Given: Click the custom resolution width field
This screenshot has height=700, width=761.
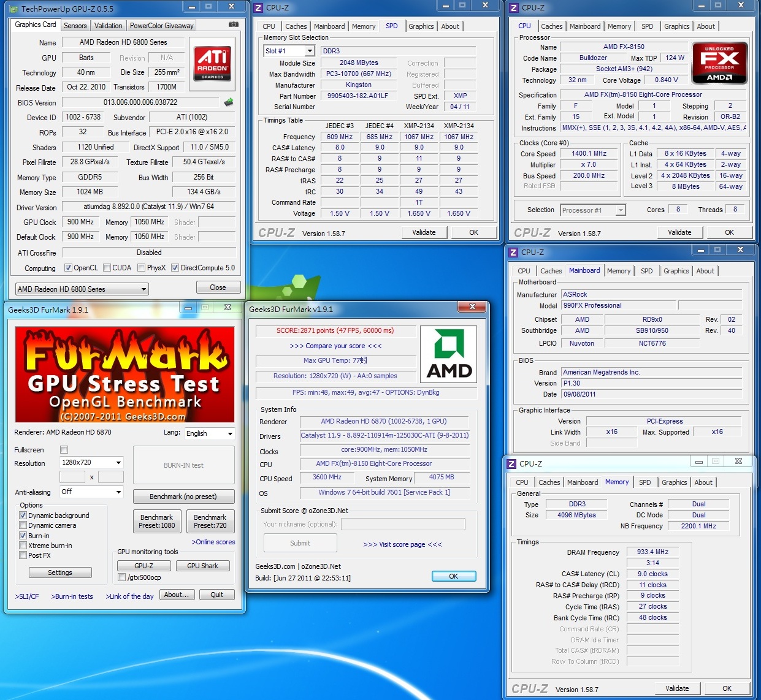Looking at the screenshot, I should point(72,477).
